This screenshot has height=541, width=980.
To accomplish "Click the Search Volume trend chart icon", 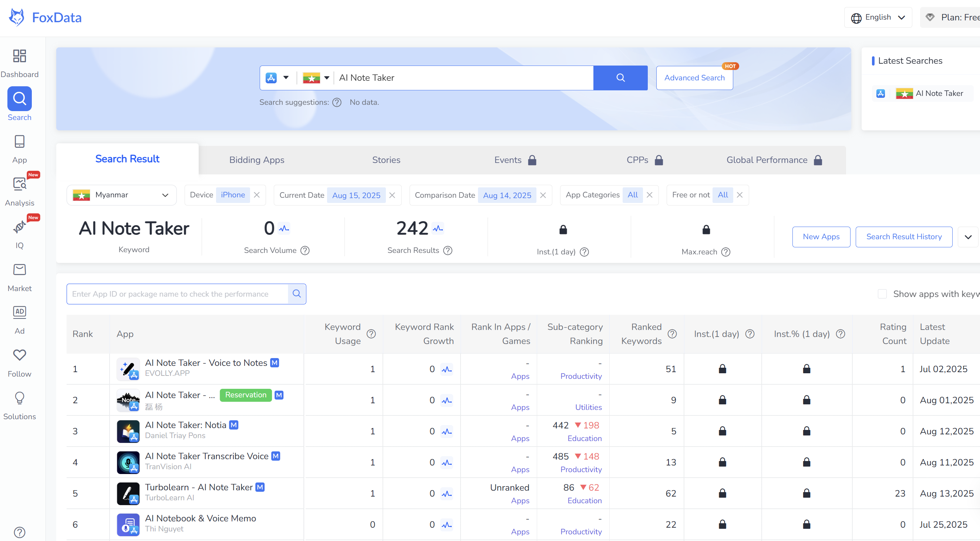I will click(x=284, y=228).
